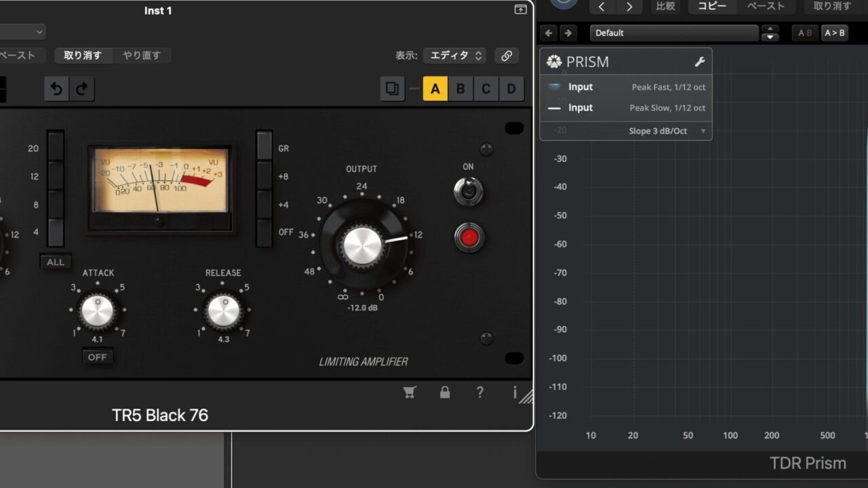Open the shopping cart store icon
Viewport: 868px width, 488px height.
pyautogui.click(x=410, y=392)
